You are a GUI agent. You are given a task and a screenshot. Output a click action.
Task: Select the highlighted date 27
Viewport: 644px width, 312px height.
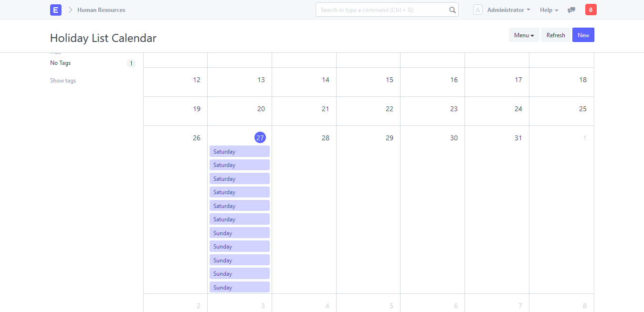tap(260, 137)
